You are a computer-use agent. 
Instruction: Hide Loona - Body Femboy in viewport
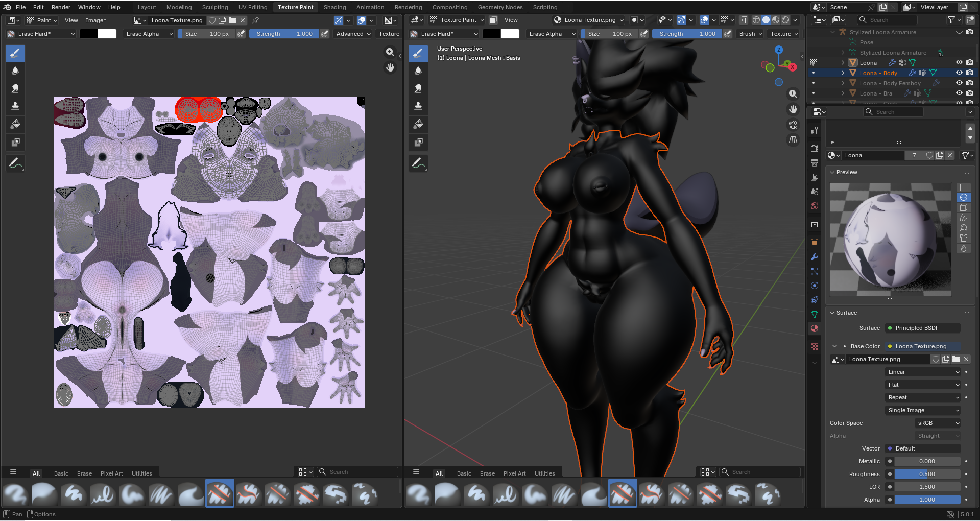[x=959, y=83]
